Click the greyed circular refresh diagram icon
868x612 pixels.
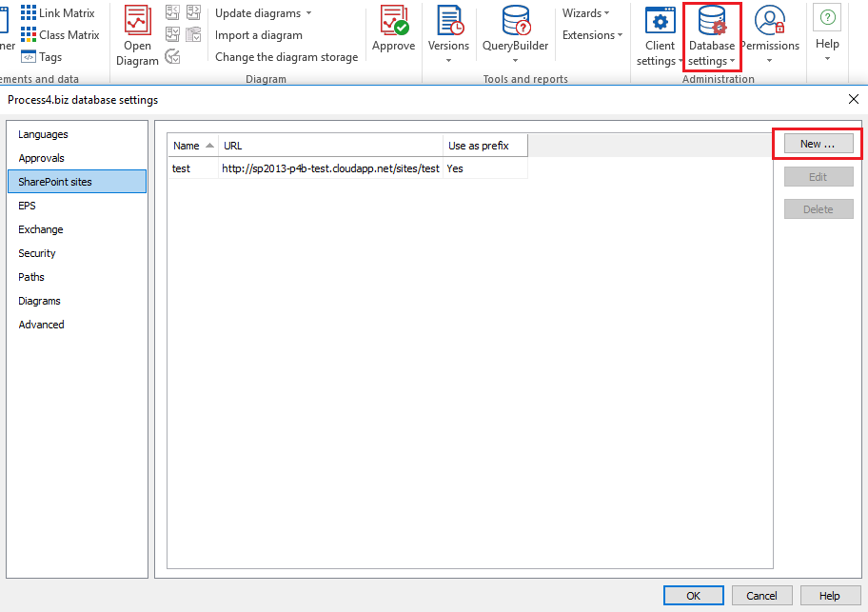click(172, 56)
